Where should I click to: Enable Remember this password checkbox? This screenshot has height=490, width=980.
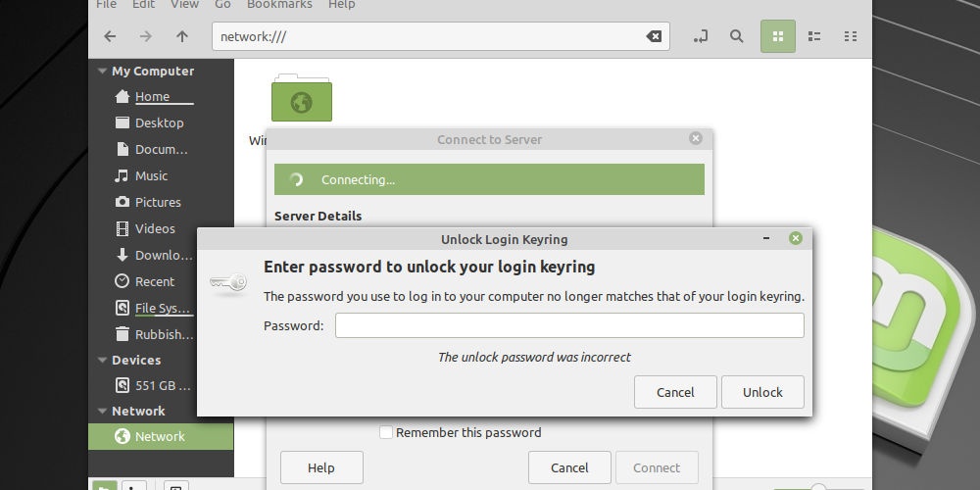pos(386,432)
